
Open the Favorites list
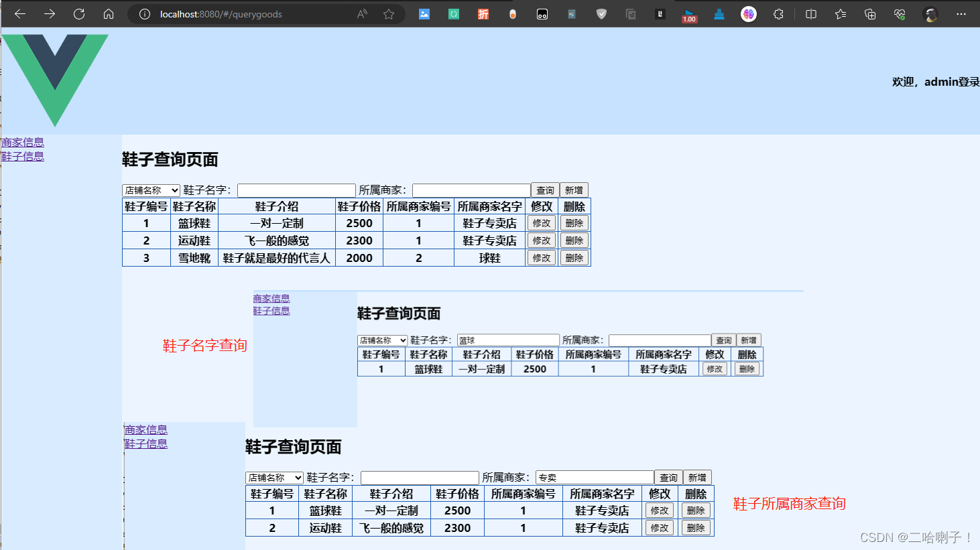(841, 14)
